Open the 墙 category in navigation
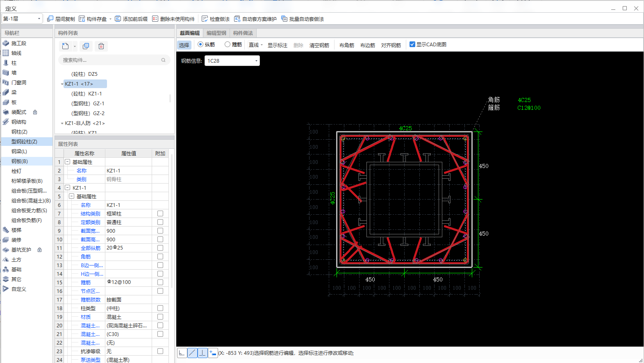This screenshot has width=644, height=363. tap(14, 73)
